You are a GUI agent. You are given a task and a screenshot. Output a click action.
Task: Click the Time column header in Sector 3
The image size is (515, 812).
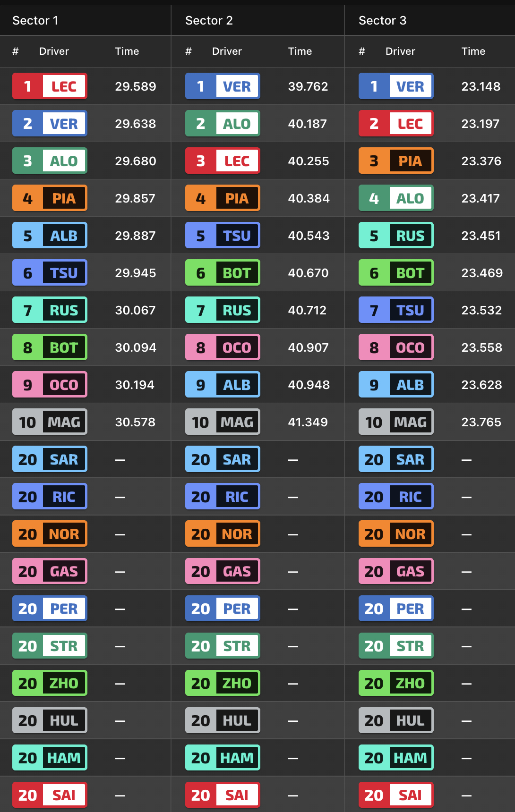pos(473,51)
